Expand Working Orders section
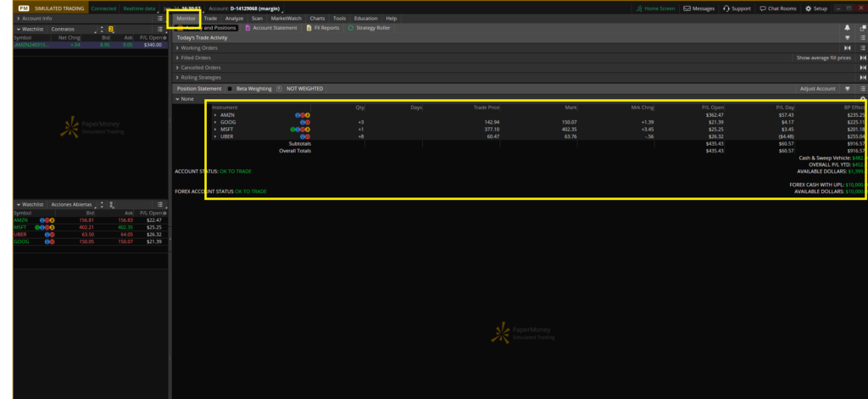The width and height of the screenshot is (868, 399). tap(177, 47)
